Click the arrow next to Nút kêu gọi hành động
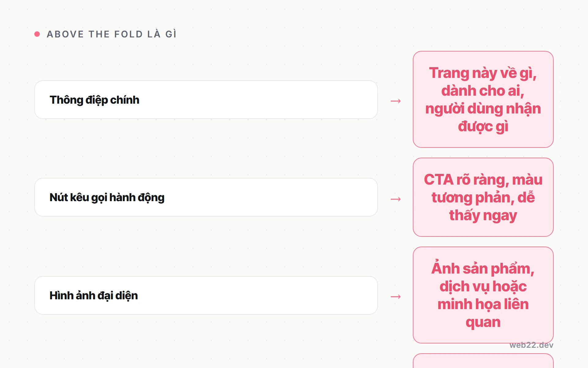The image size is (588, 368). point(396,199)
